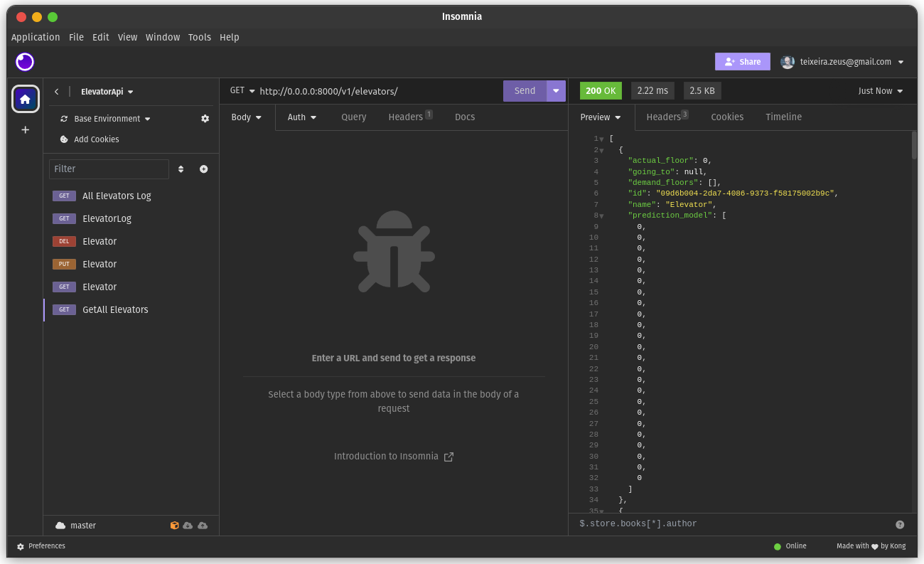The width and height of the screenshot is (924, 564).
Task: Open the Tools menu
Action: click(200, 37)
